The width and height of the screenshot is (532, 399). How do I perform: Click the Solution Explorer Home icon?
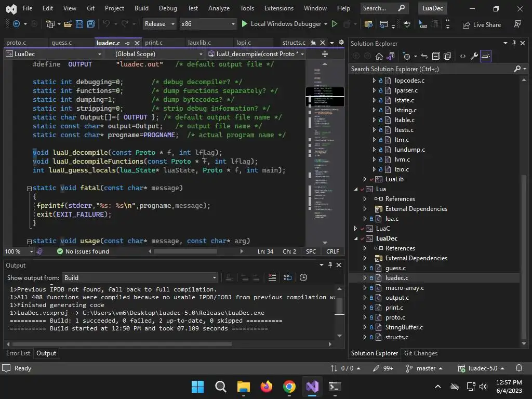[379, 56]
